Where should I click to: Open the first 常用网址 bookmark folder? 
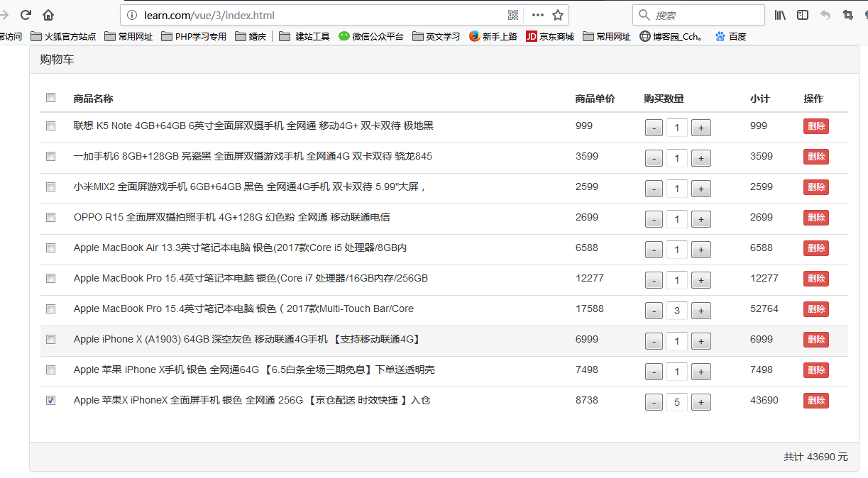pos(128,36)
